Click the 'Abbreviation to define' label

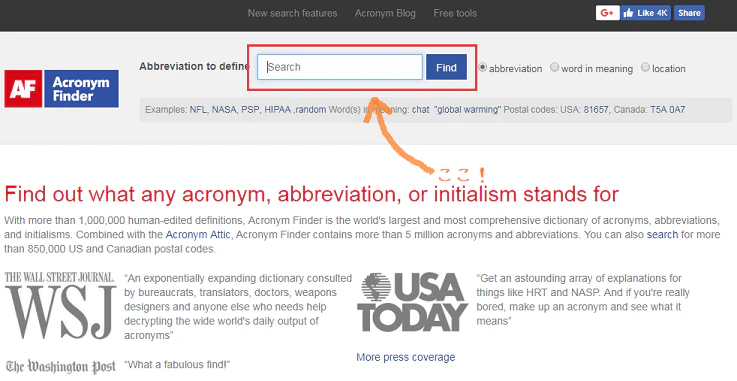click(x=194, y=67)
